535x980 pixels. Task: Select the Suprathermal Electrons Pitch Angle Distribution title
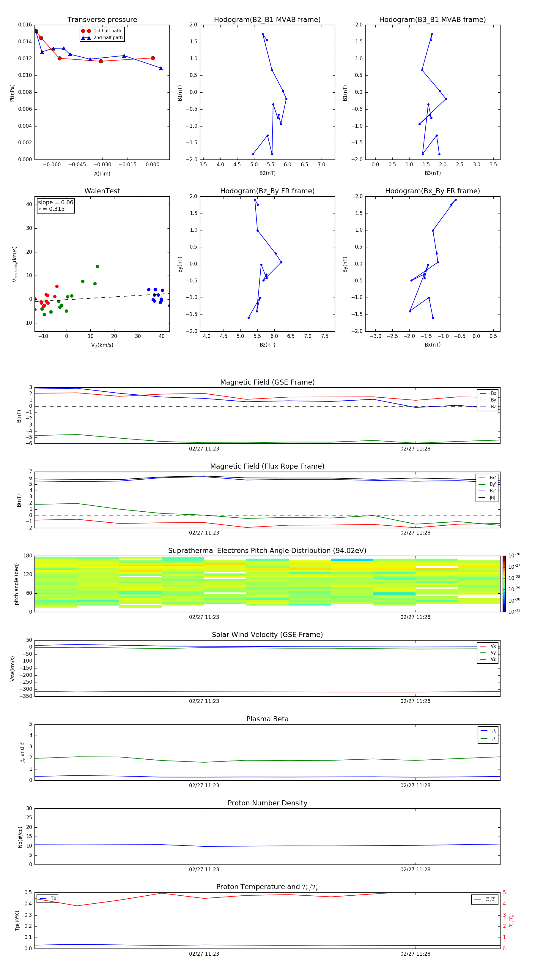[267, 551]
